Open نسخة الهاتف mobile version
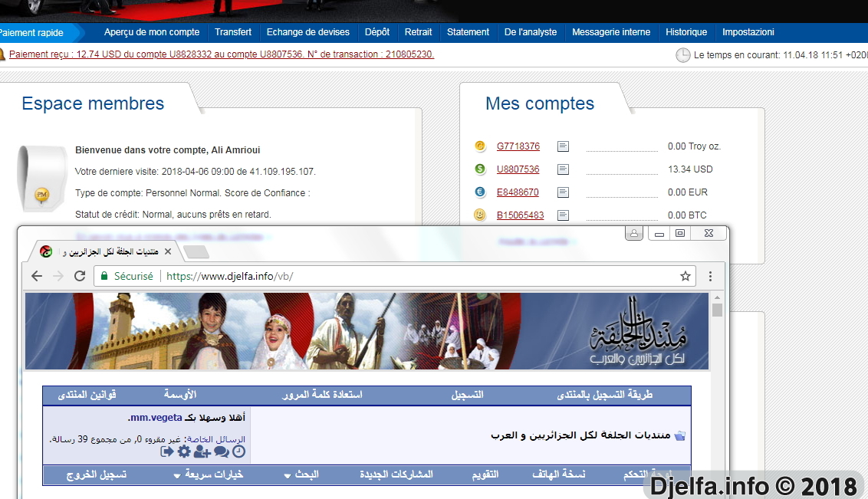 [x=558, y=474]
